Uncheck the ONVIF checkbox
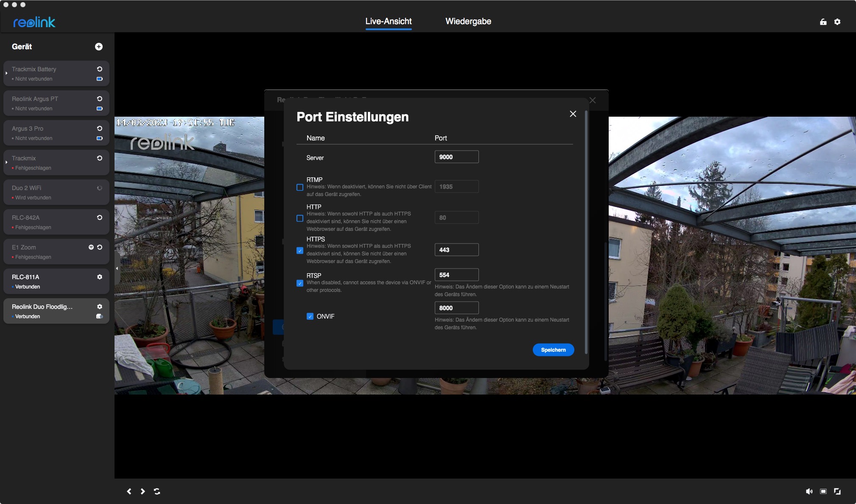This screenshot has height=504, width=856. coord(310,316)
